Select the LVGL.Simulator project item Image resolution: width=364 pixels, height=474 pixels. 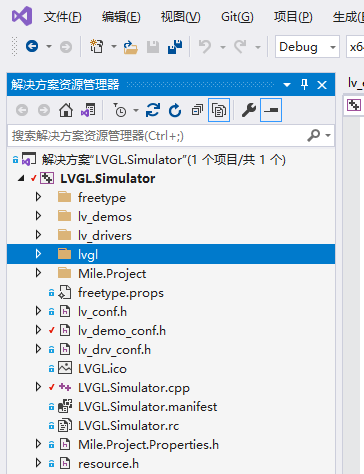(108, 179)
